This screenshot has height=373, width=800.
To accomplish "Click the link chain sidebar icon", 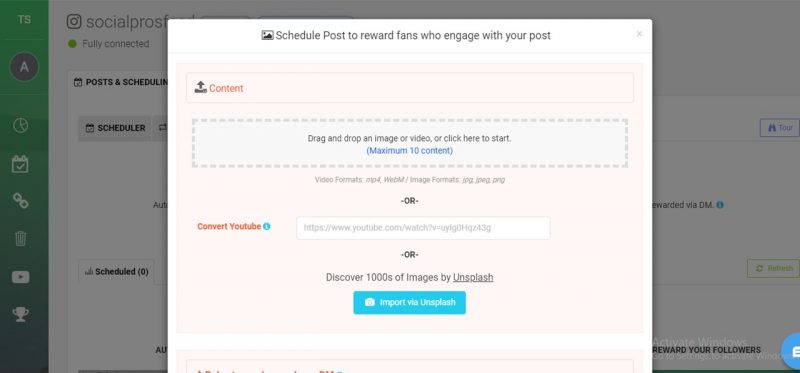I will pyautogui.click(x=20, y=201).
